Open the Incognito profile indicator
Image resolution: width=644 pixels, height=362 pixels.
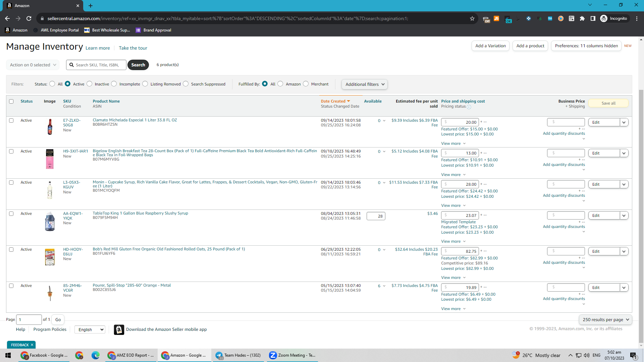tap(614, 18)
